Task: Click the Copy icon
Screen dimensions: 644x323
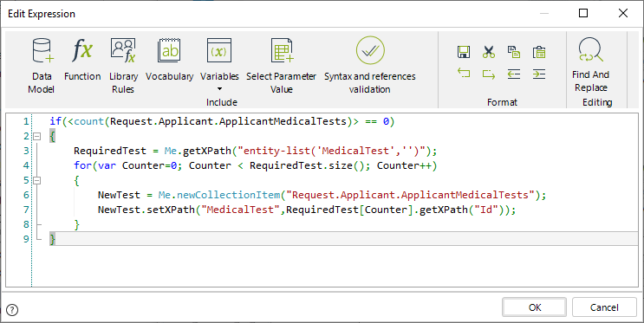Action: tap(514, 52)
